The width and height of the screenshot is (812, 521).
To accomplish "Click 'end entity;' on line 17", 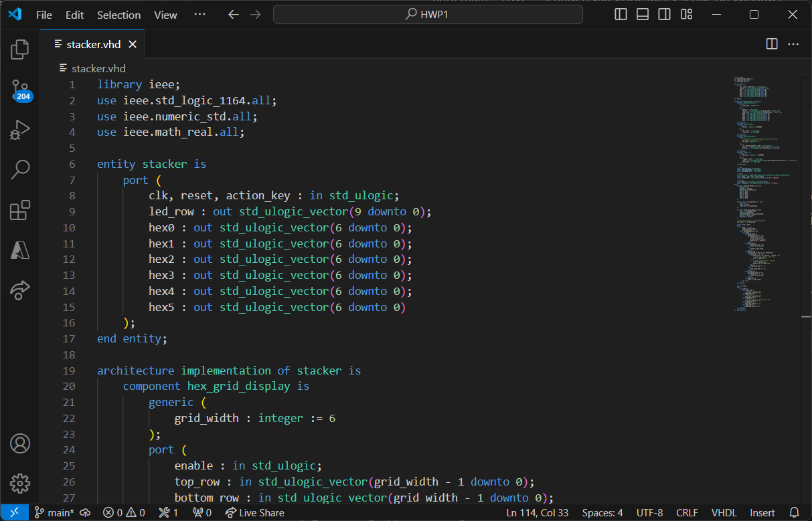I will pyautogui.click(x=132, y=338).
